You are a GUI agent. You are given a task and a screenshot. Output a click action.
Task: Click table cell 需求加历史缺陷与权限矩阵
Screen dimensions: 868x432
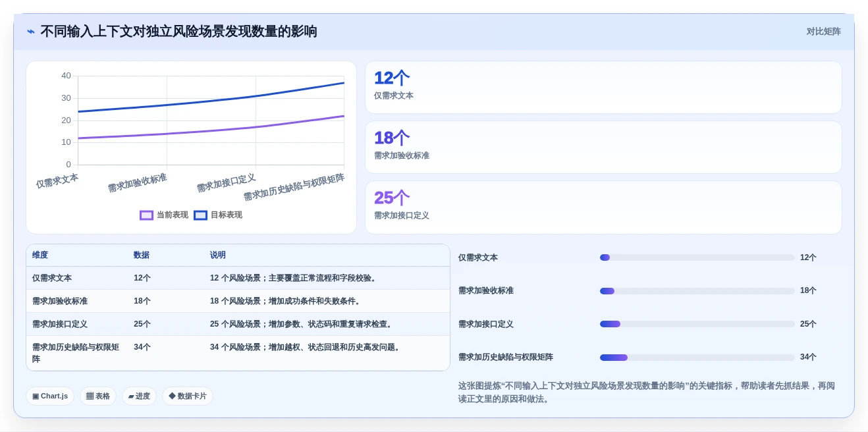[x=76, y=354]
